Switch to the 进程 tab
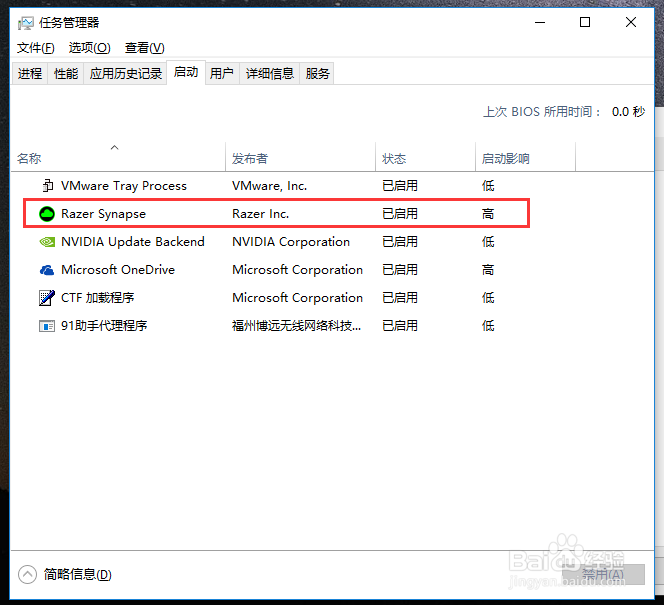The image size is (664, 605). pyautogui.click(x=30, y=74)
